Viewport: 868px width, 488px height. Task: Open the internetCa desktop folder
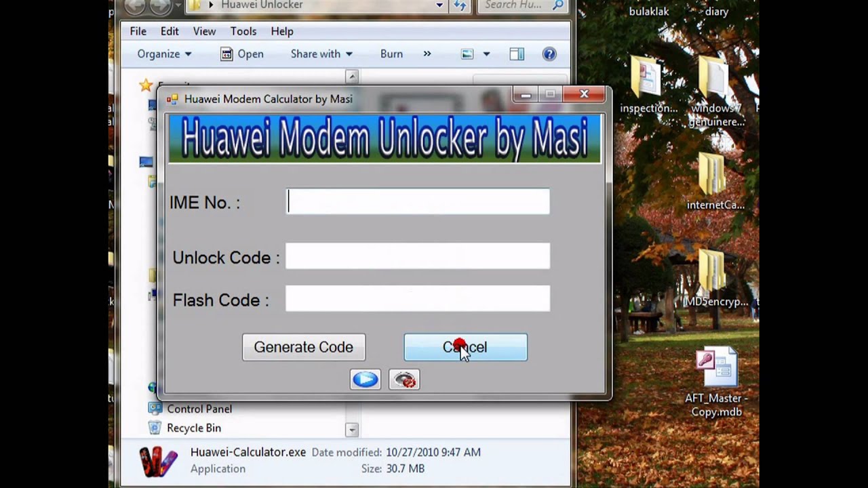click(711, 174)
